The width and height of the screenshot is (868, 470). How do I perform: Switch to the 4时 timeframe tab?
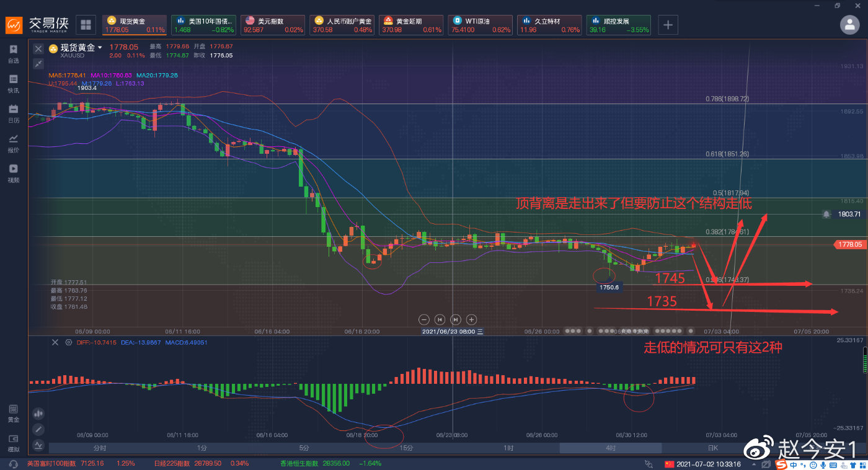click(611, 448)
